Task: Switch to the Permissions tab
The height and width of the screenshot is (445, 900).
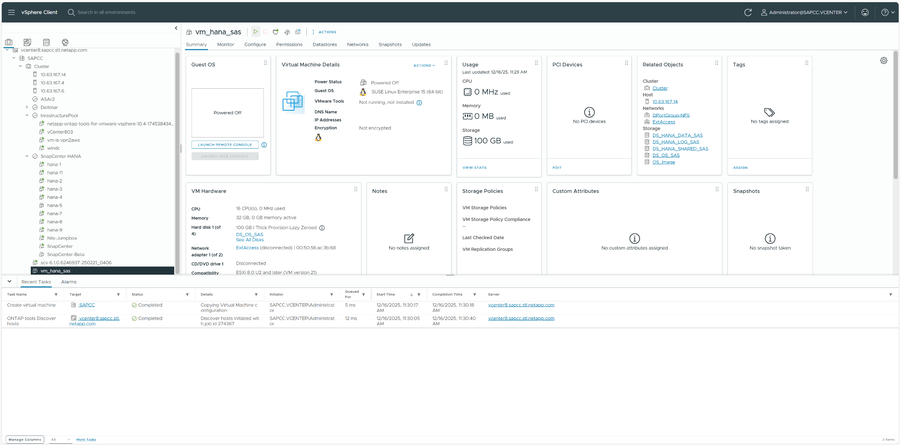Action: pos(289,44)
